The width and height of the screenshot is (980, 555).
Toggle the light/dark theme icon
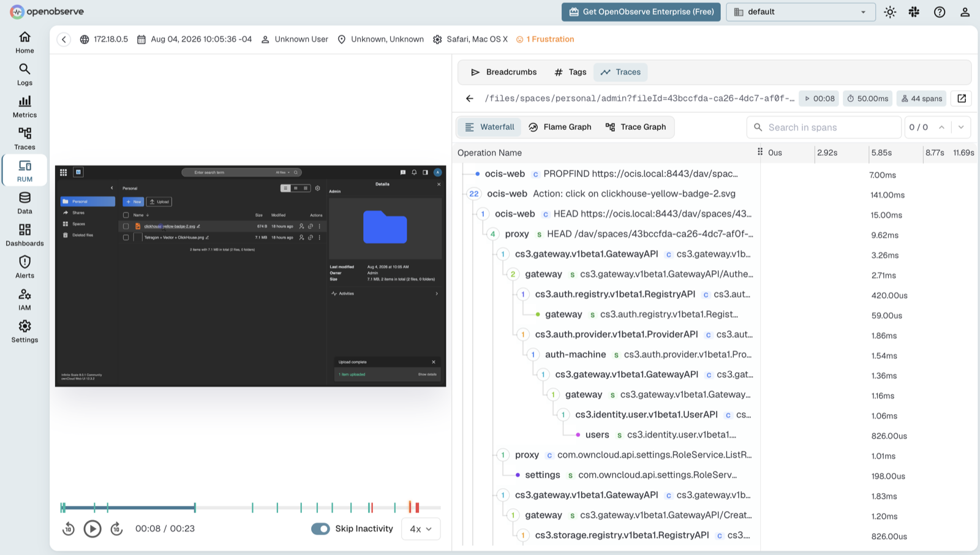click(x=890, y=12)
